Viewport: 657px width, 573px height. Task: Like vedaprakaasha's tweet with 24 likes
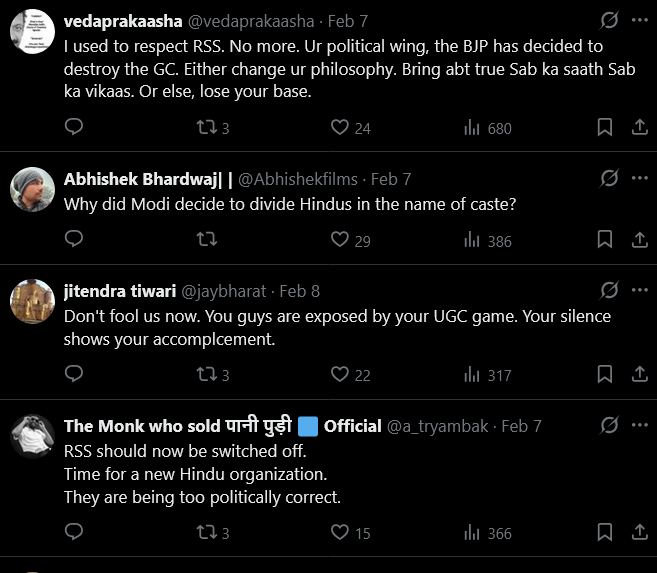[x=340, y=127]
